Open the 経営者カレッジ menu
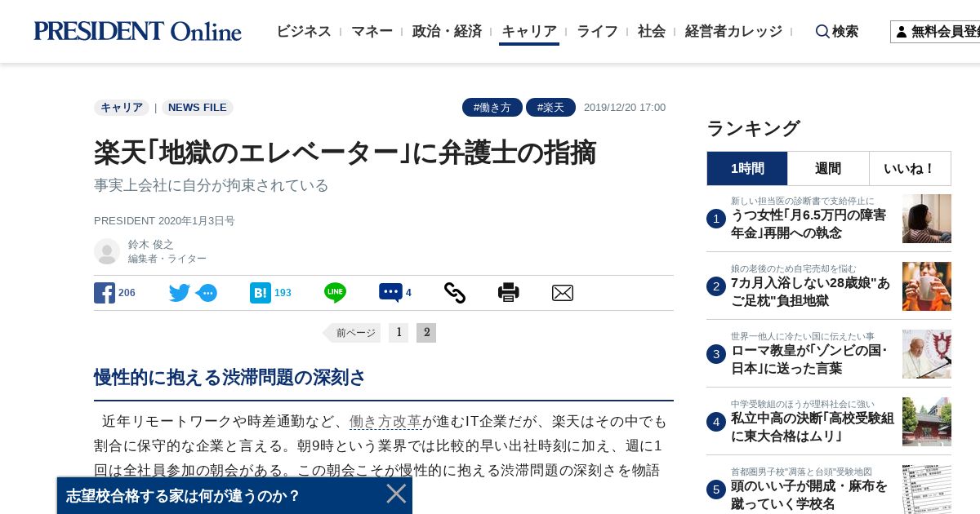This screenshot has height=514, width=980. (x=733, y=32)
